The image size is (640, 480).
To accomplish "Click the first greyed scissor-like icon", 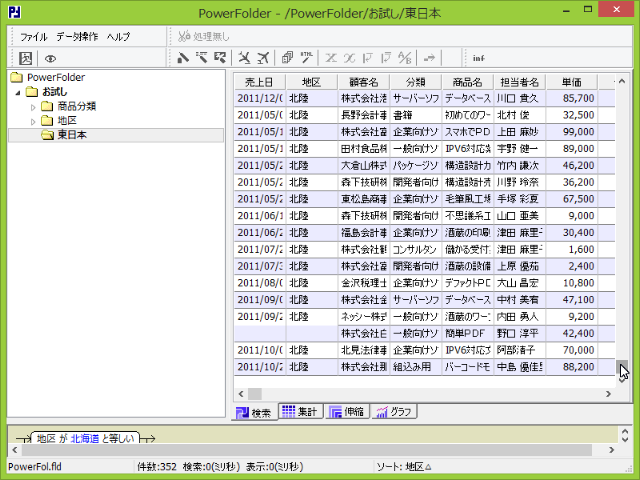I will (x=331, y=58).
